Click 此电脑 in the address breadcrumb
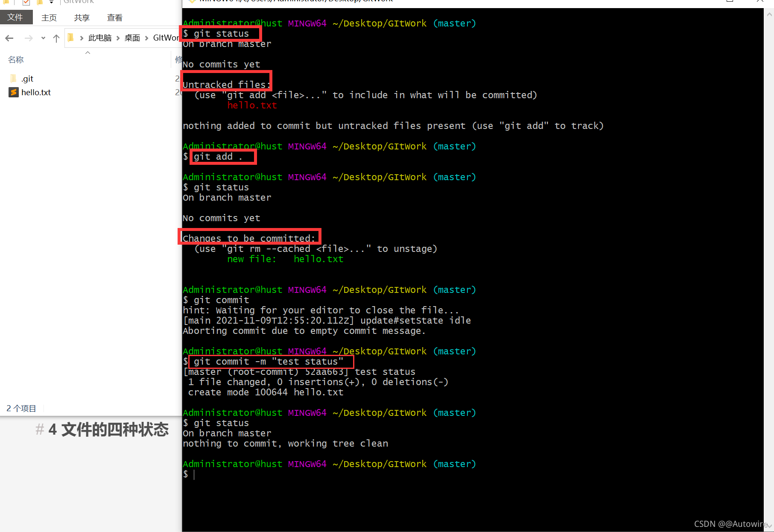The height and width of the screenshot is (532, 774). [x=100, y=38]
